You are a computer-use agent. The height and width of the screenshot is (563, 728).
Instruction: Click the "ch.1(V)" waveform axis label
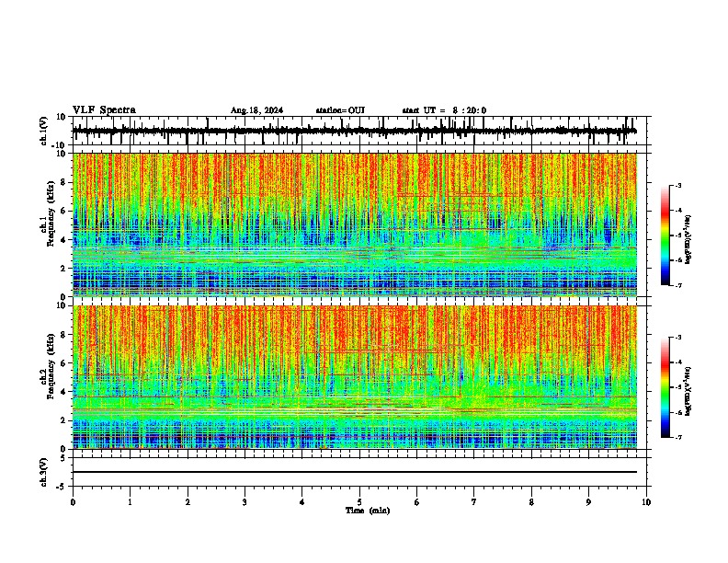point(44,131)
